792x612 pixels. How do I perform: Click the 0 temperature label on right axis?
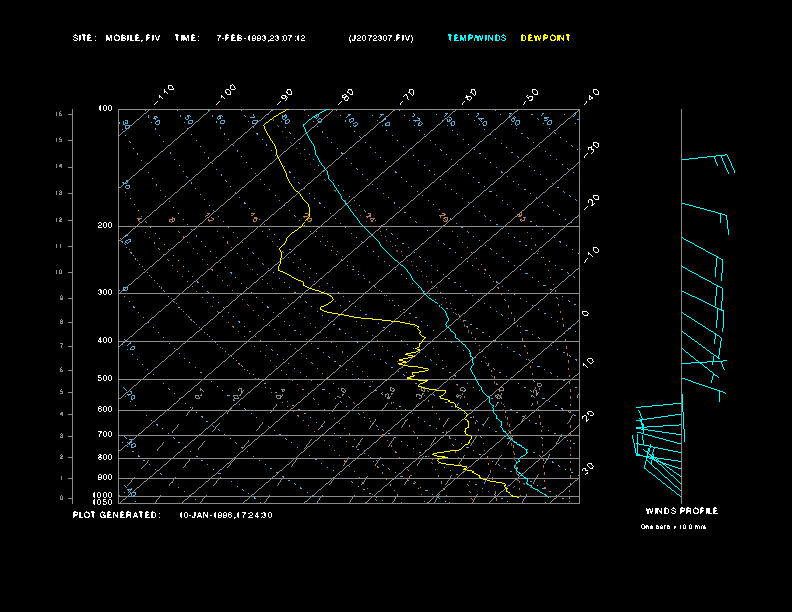click(x=586, y=314)
